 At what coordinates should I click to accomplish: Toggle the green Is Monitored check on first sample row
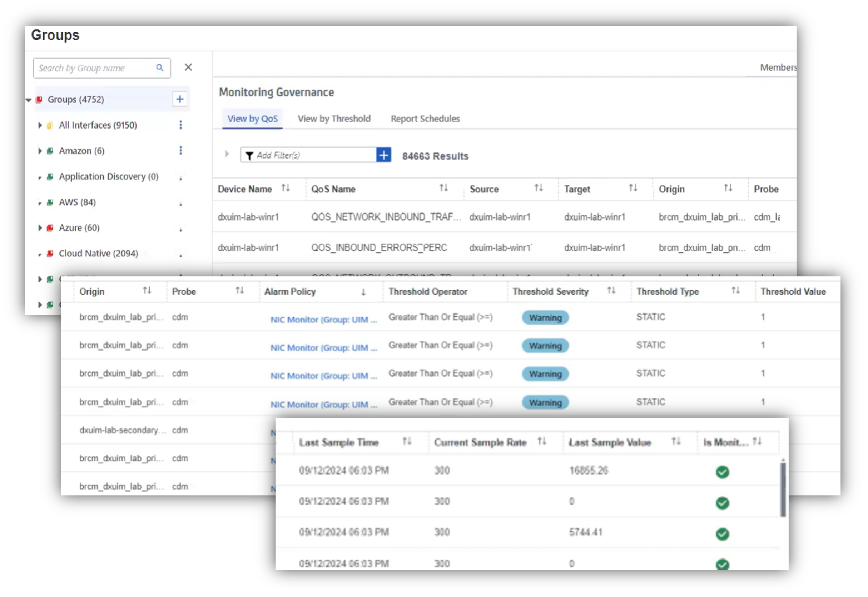pos(721,472)
